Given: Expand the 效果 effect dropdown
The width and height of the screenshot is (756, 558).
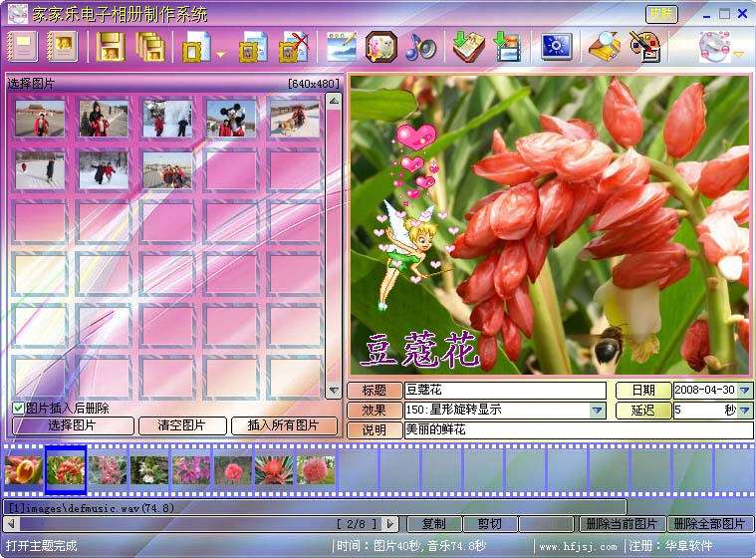Looking at the screenshot, I should pos(597,410).
